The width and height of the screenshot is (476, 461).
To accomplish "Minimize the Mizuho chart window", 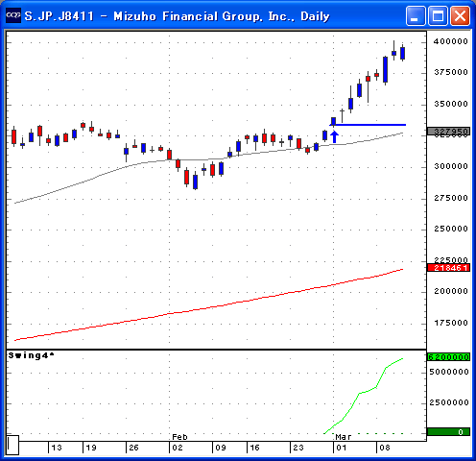I will [x=416, y=15].
